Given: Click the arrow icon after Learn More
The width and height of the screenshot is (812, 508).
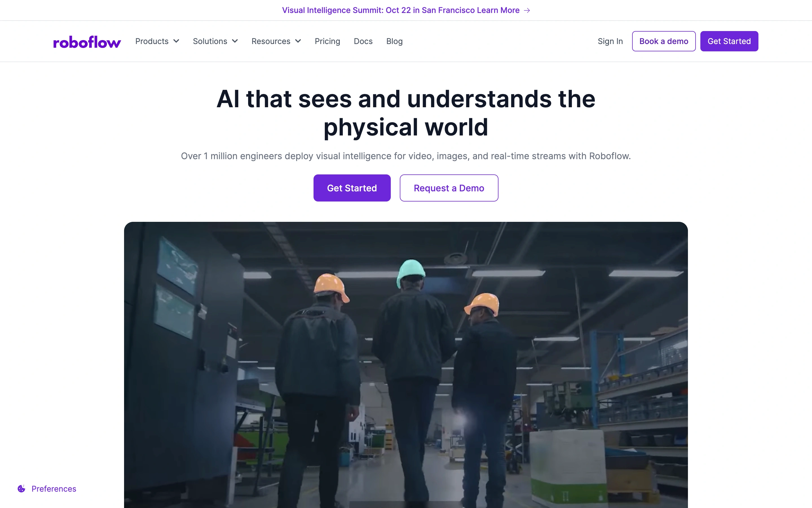Looking at the screenshot, I should 527,10.
